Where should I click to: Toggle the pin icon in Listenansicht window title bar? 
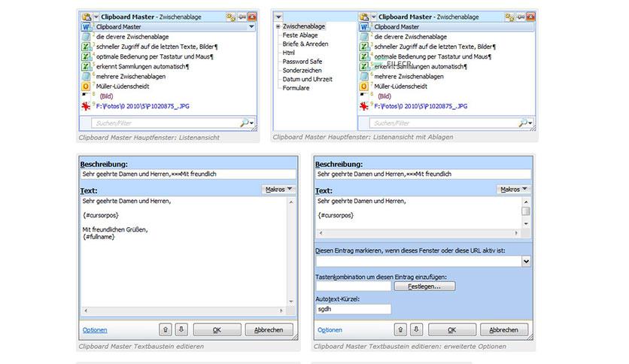242,17
